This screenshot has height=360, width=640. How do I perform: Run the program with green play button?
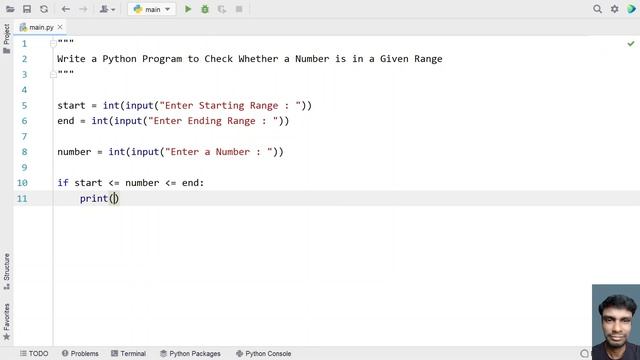coord(188,9)
